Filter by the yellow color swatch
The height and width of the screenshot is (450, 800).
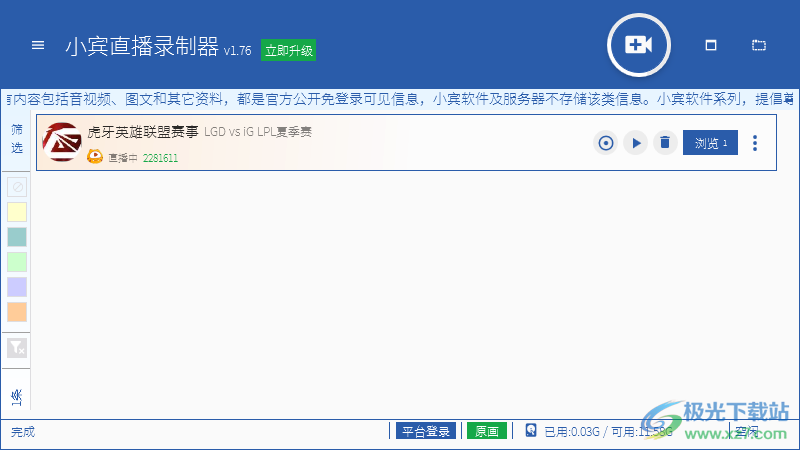point(17,212)
